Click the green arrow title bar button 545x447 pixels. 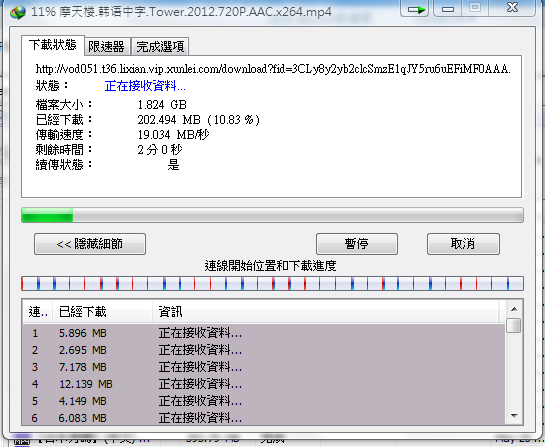(415, 8)
